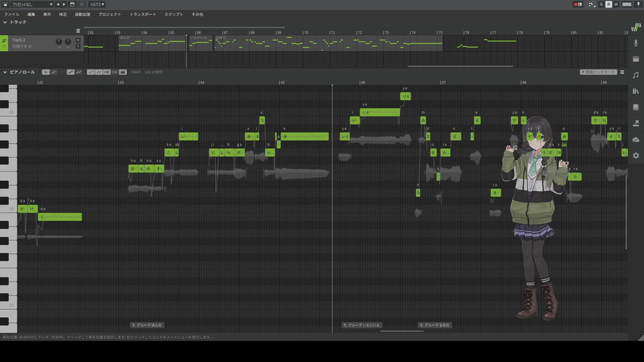Toggle the second pitch display button
Image resolution: width=644 pixels, height=362 pixels.
99,72
